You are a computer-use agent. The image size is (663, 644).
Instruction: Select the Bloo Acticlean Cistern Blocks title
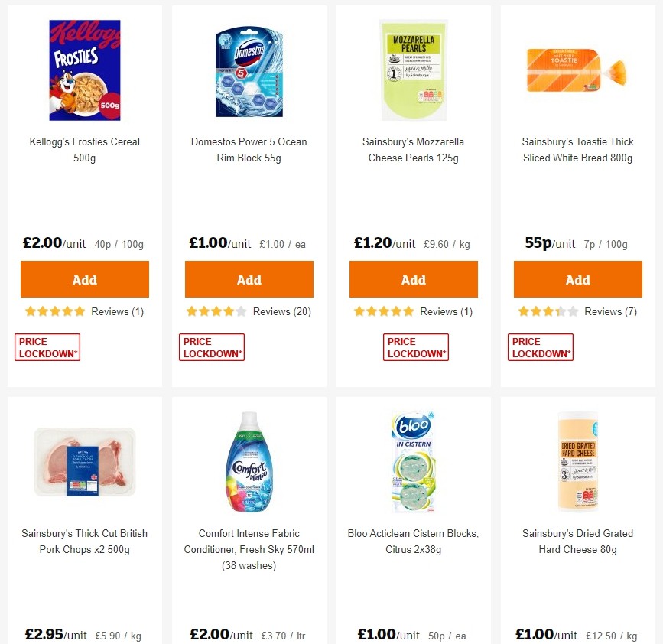coord(413,541)
